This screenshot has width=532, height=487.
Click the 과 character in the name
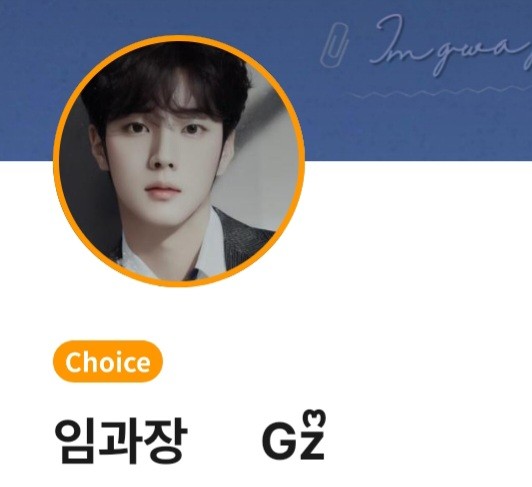pos(120,441)
